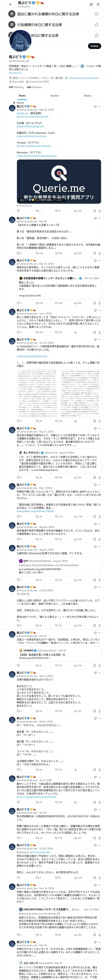Star the 国会に置かれる機関の休日に関する法律 entry
This screenshot has width=110, height=980.
tap(97, 14)
